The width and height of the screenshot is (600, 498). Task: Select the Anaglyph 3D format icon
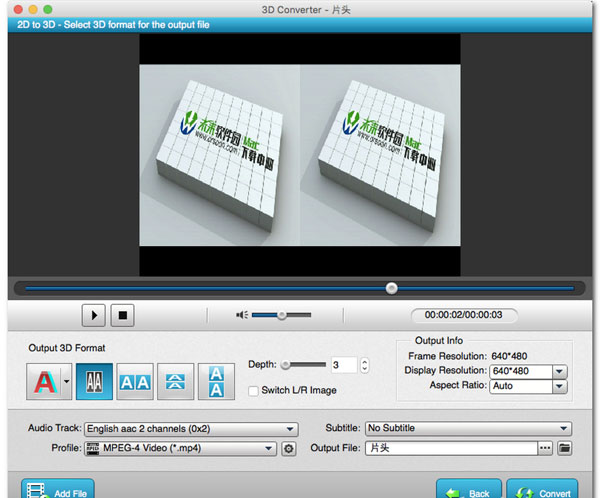(45, 382)
